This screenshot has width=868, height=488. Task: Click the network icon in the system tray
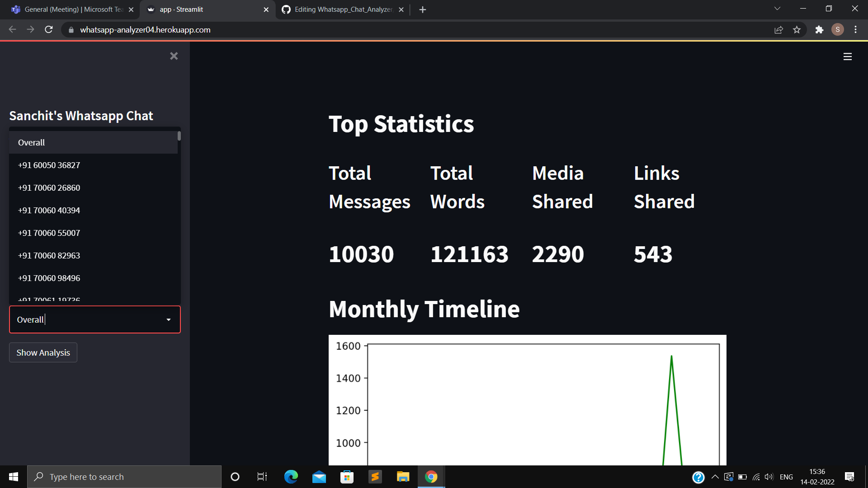(x=756, y=477)
